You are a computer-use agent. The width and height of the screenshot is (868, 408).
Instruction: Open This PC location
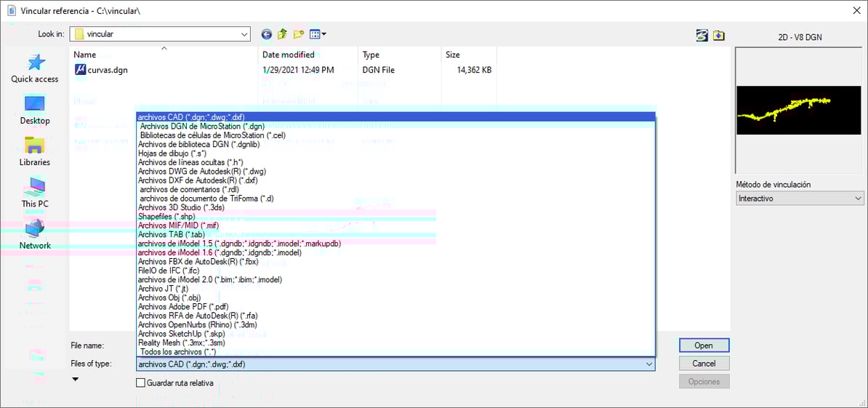coord(35,193)
